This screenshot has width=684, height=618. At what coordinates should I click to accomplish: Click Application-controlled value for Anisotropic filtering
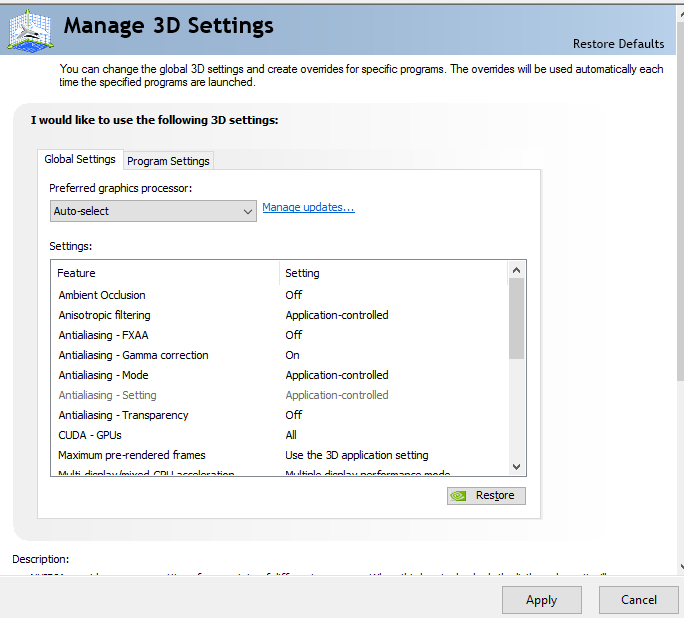coord(337,315)
